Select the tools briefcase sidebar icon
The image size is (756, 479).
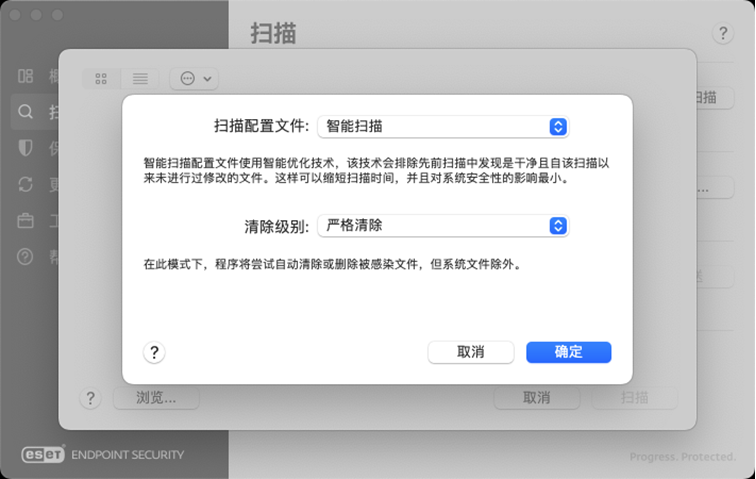[x=26, y=220]
